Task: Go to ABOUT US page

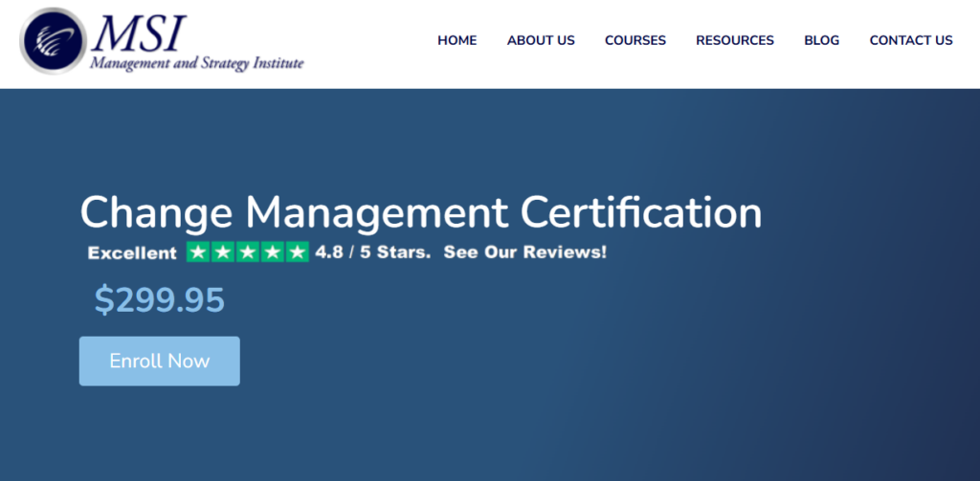Action: point(541,40)
